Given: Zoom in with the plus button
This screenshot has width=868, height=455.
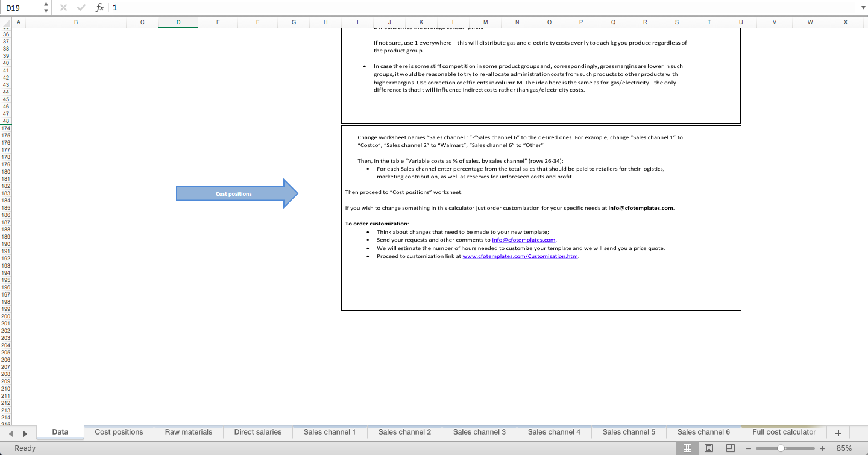Looking at the screenshot, I should click(822, 448).
